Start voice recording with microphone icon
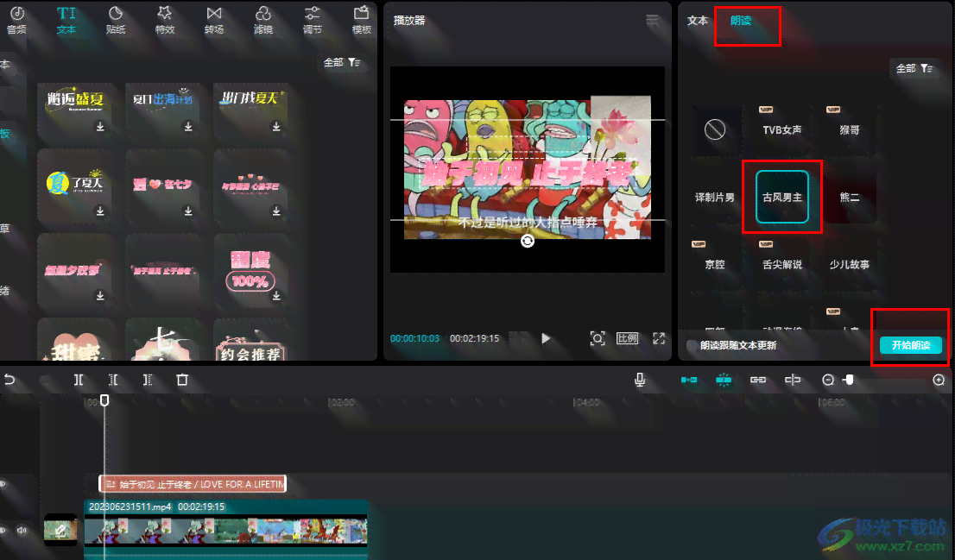Image resolution: width=955 pixels, height=560 pixels. 640,380
